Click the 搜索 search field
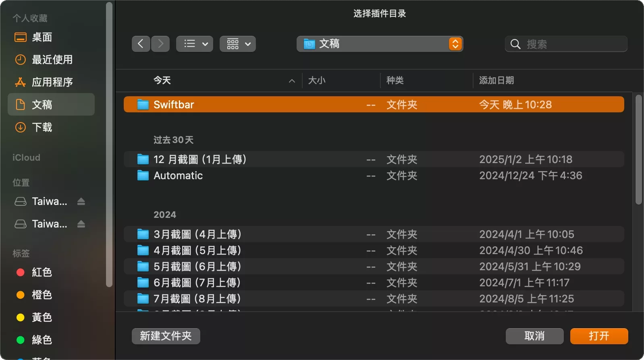Screen dimensions: 644x360 (x=572, y=44)
